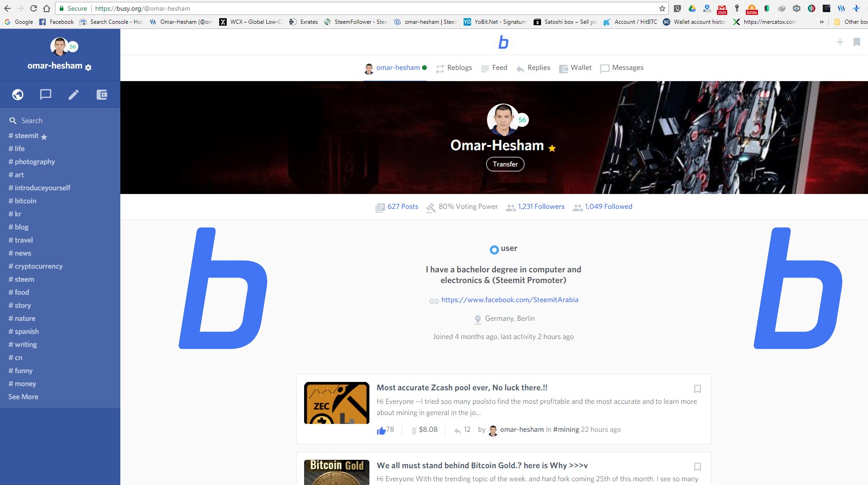Screen dimensions: 868x485
Task: Open the Feed tab
Action: [494, 68]
